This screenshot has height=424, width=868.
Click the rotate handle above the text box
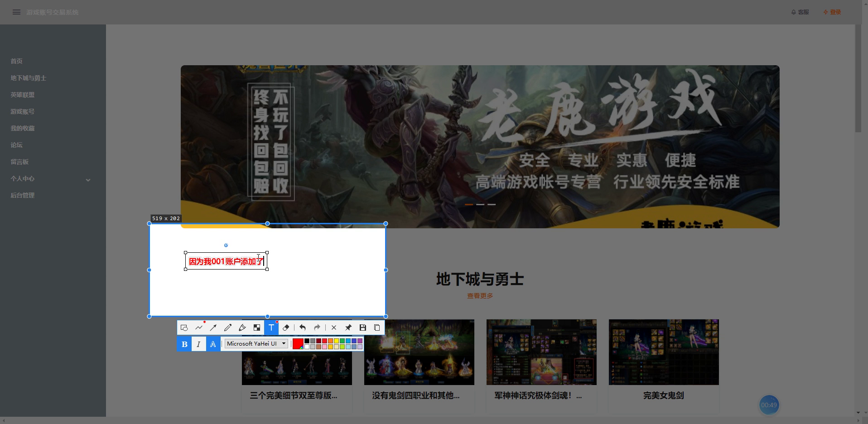tap(226, 245)
